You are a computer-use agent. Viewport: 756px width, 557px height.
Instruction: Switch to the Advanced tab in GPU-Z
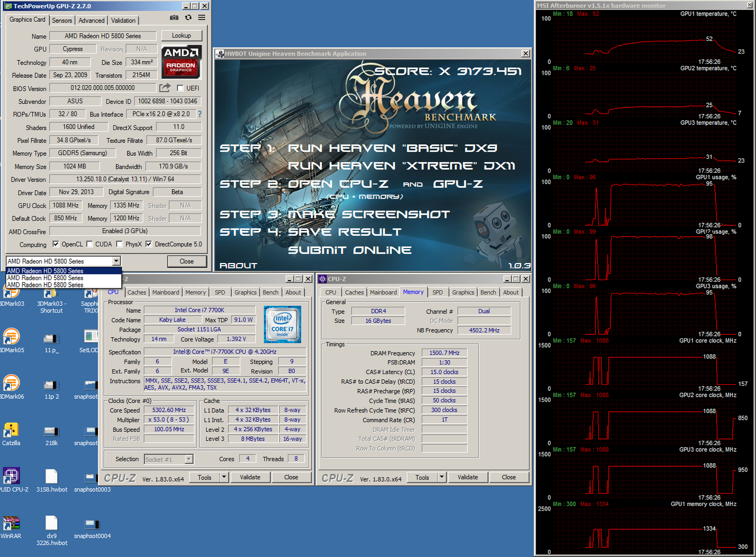tap(92, 20)
